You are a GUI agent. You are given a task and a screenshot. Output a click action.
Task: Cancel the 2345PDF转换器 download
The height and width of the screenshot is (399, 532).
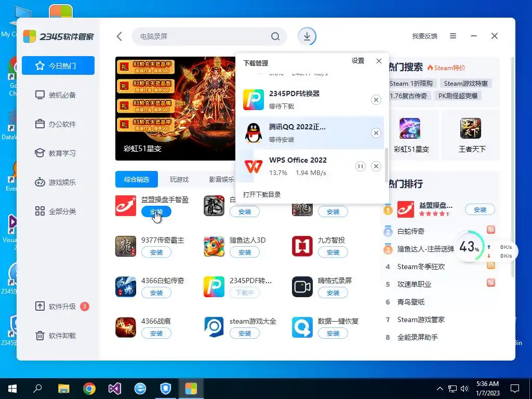tap(376, 100)
